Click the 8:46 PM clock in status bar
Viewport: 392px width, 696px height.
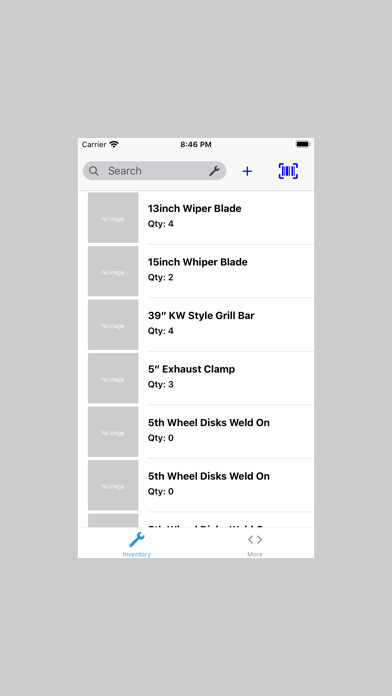196,145
